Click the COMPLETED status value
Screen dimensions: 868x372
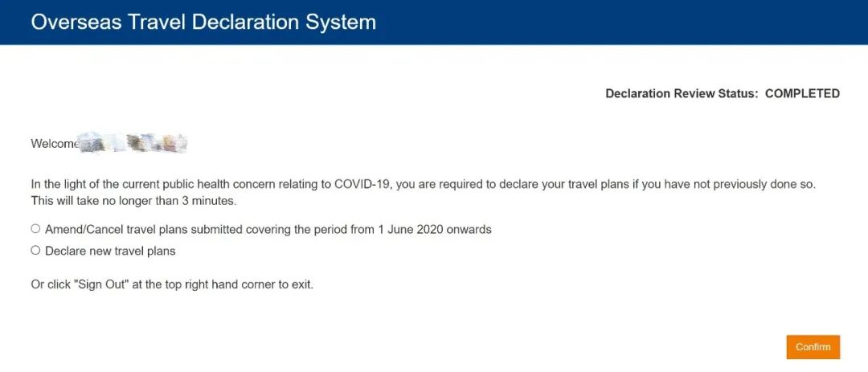coord(802,94)
